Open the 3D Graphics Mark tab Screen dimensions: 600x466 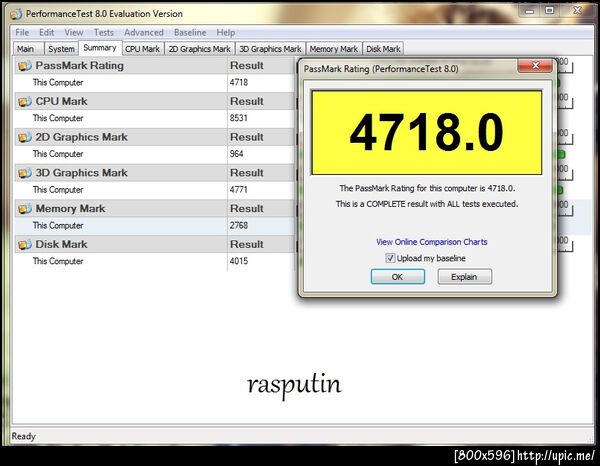point(270,49)
